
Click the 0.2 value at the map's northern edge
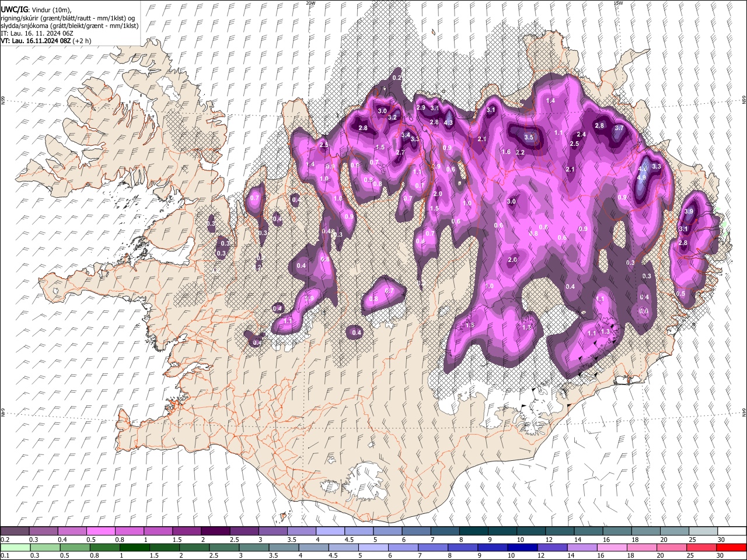(x=397, y=78)
